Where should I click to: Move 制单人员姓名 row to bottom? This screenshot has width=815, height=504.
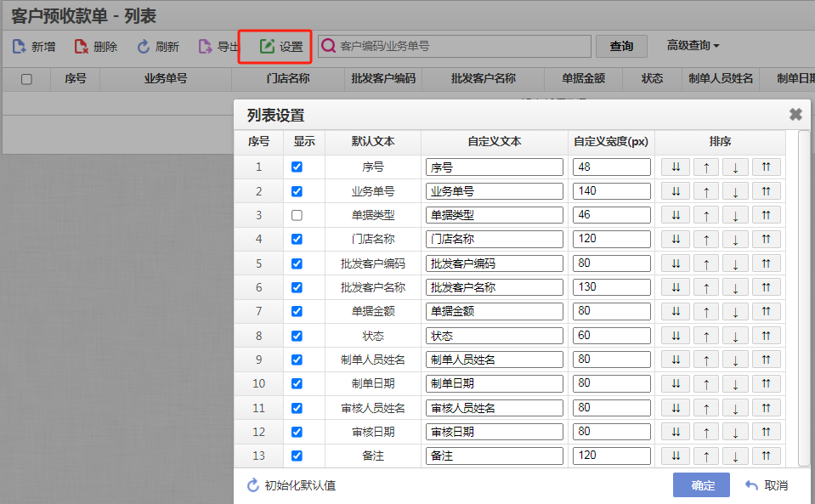pyautogui.click(x=675, y=360)
